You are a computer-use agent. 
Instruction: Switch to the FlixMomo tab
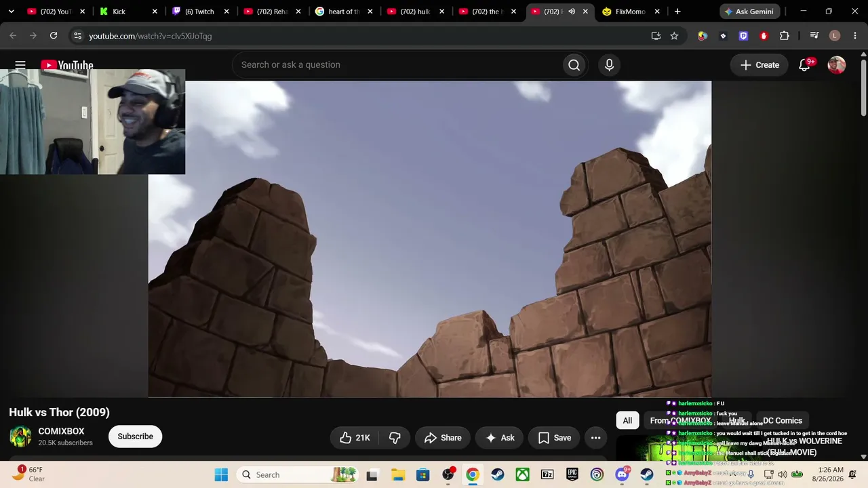coord(630,12)
